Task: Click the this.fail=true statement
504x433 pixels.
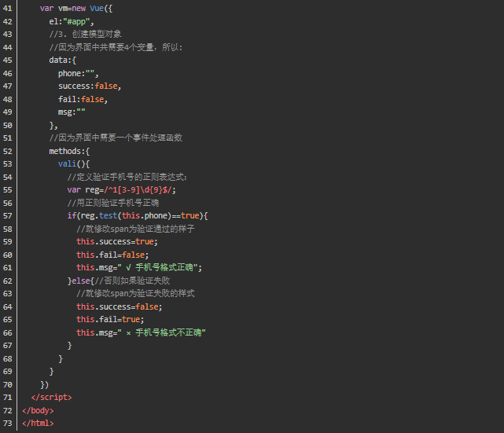Action: coord(109,319)
